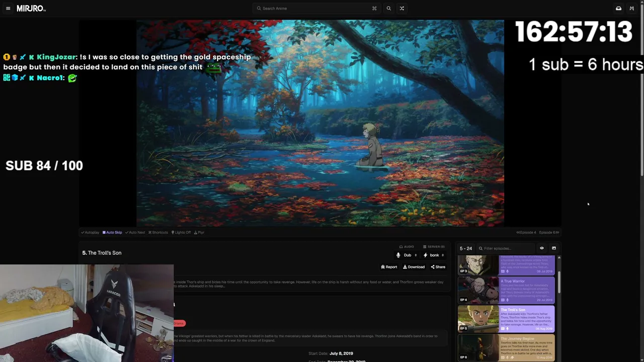644x362 pixels.
Task: Click the mic icon on The Troll's Son card
Action: pos(508,328)
